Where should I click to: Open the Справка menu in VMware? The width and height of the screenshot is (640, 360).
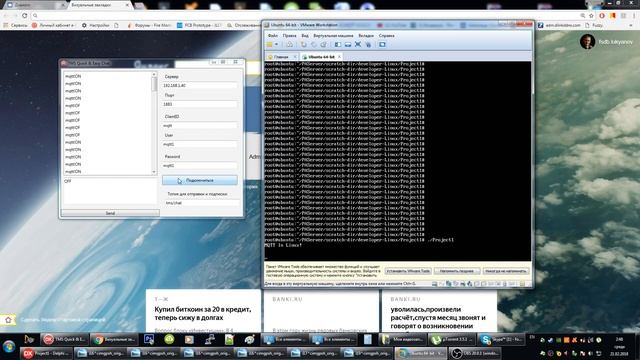coord(387,36)
